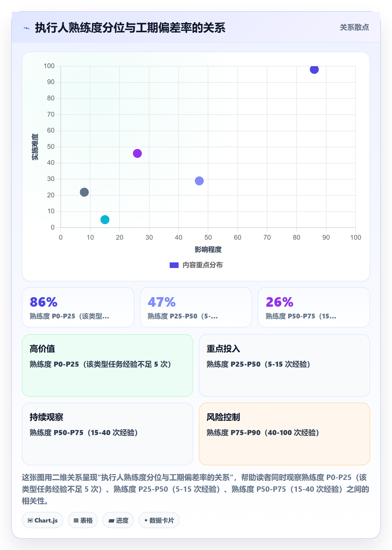Click the 持续观察 card heading
Image resolution: width=392 pixels, height=550 pixels.
click(46, 417)
